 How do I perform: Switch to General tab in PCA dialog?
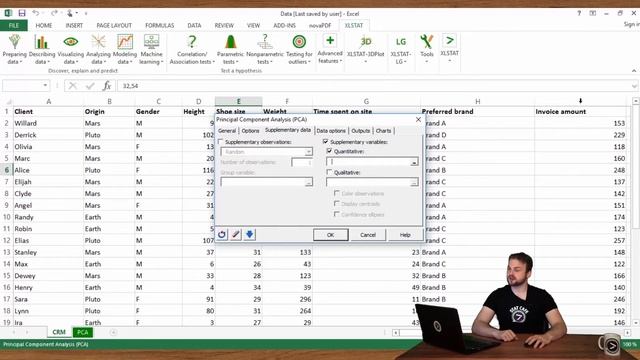[x=227, y=131]
